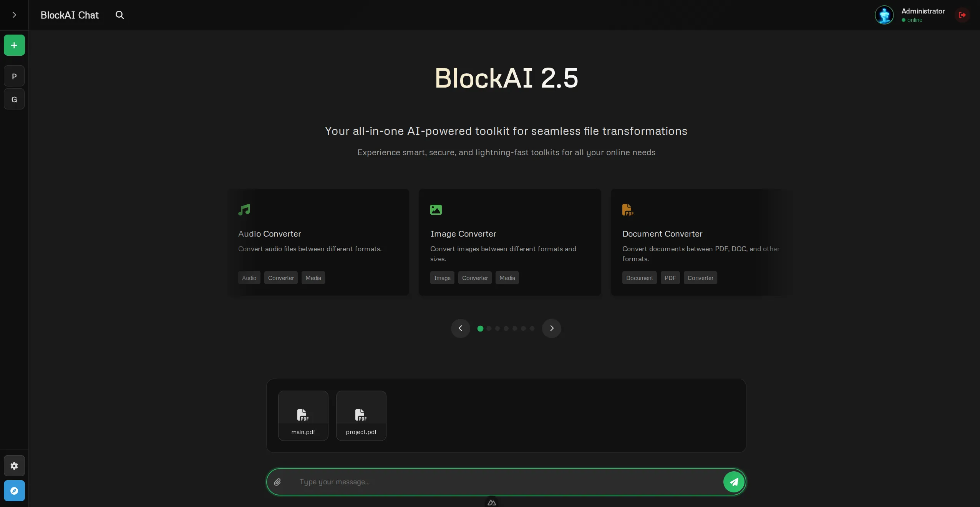
Task: Select the Media tag on Audio Converter card
Action: (x=313, y=278)
